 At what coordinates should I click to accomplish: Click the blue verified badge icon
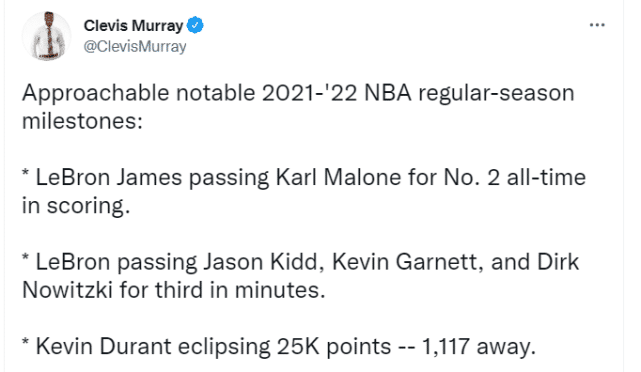point(195,25)
